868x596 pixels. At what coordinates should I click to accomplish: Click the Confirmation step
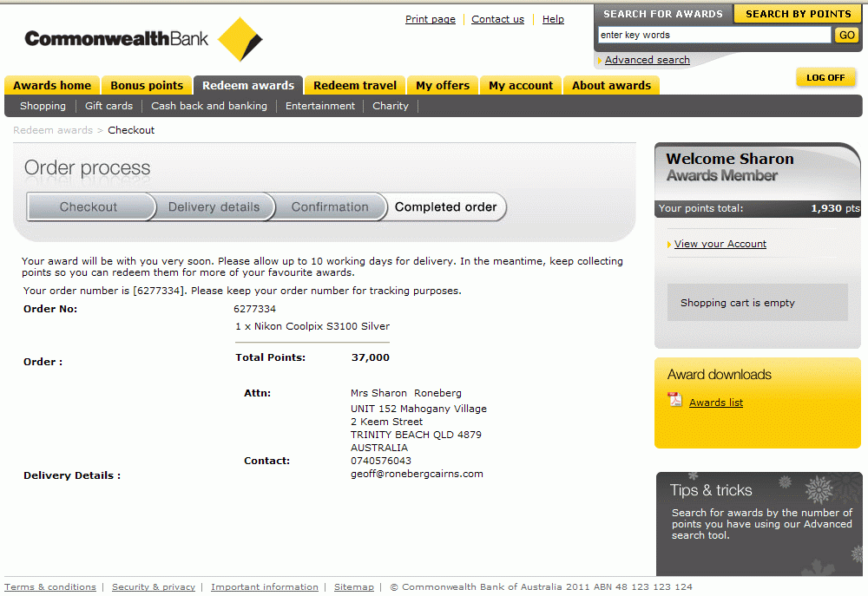click(x=330, y=207)
